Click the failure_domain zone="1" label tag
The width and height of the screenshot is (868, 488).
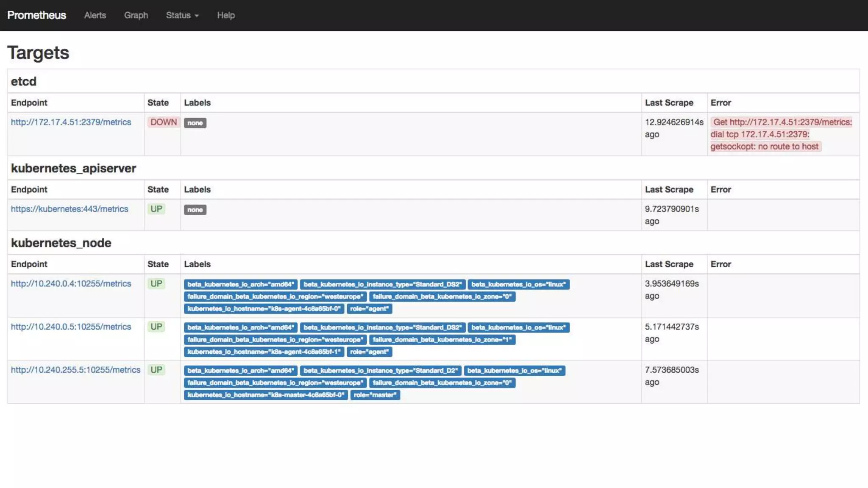442,340
